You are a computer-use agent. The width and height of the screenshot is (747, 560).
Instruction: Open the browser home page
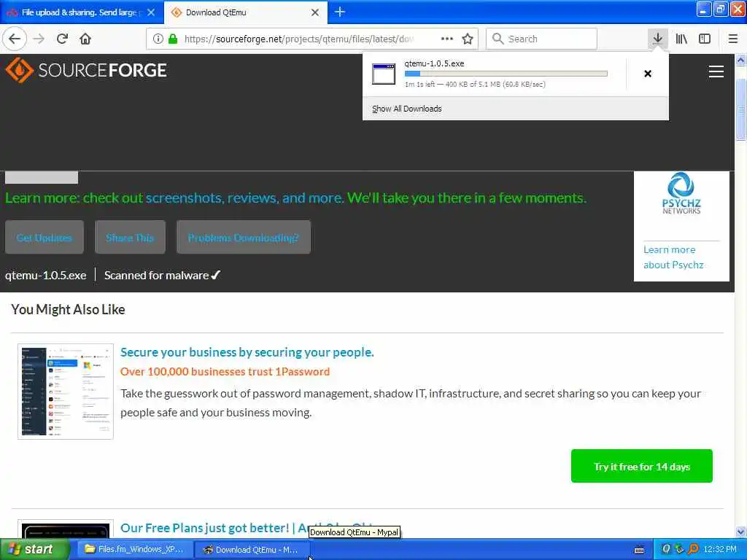pyautogui.click(x=85, y=39)
